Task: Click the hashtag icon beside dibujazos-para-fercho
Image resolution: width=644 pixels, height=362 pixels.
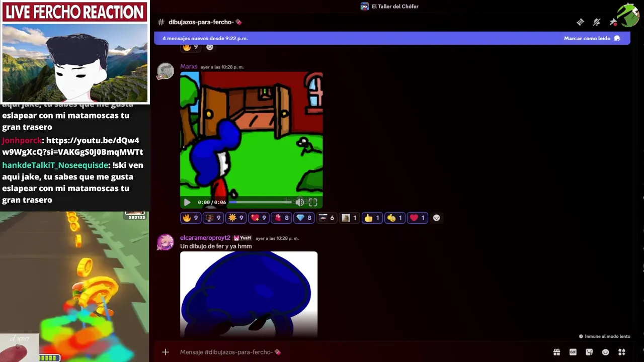Action: (x=161, y=22)
